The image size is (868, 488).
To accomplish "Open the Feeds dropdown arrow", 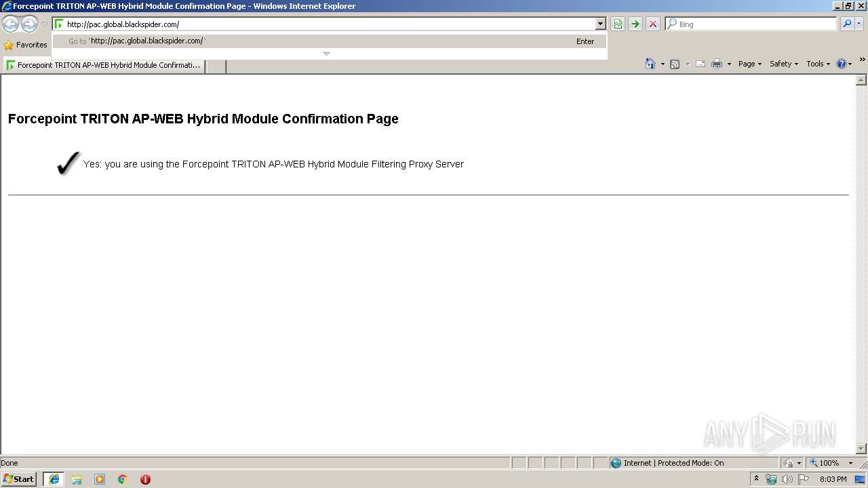I will click(x=688, y=64).
